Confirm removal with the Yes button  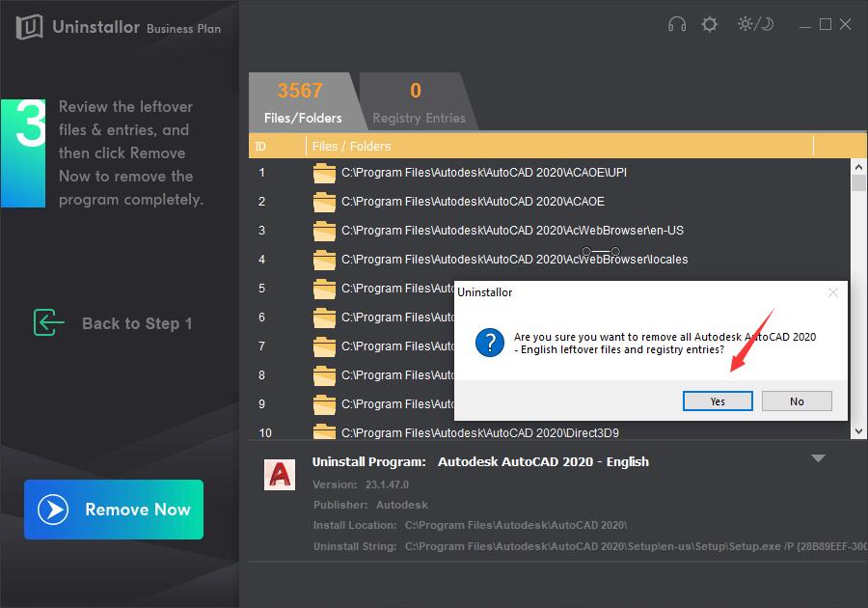[718, 401]
